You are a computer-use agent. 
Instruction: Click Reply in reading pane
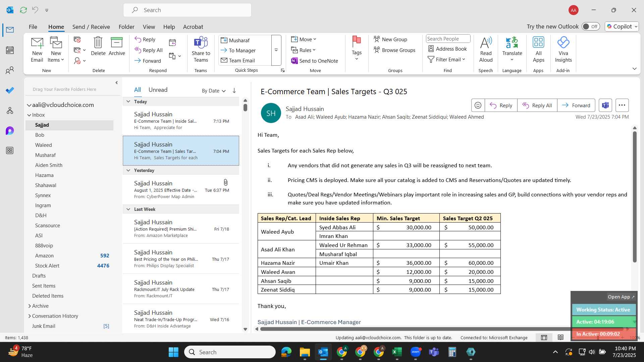coord(501,105)
